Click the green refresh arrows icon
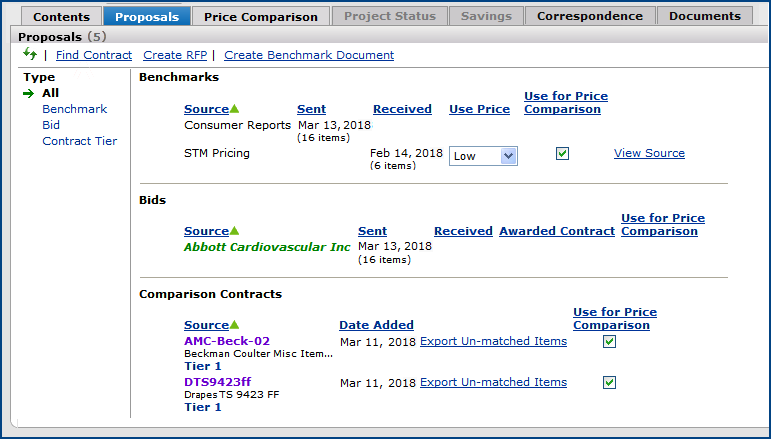Image resolution: width=771 pixels, height=439 pixels. point(30,55)
